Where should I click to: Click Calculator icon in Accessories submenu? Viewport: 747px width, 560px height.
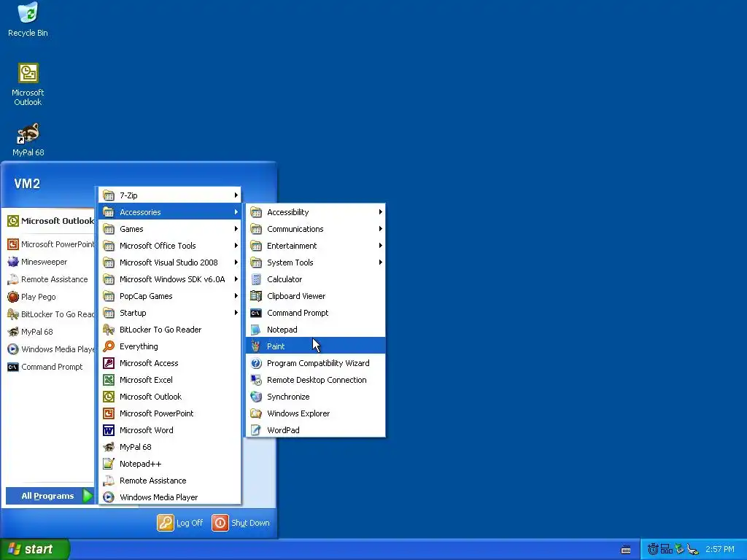click(x=256, y=279)
